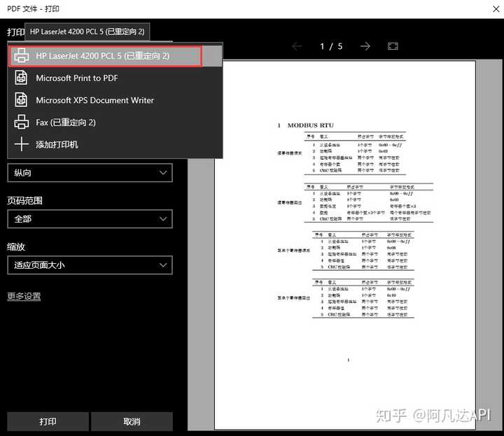This screenshot has height=436, width=504.
Task: Click chevron arrow of 全部 combo box
Action: [x=163, y=219]
